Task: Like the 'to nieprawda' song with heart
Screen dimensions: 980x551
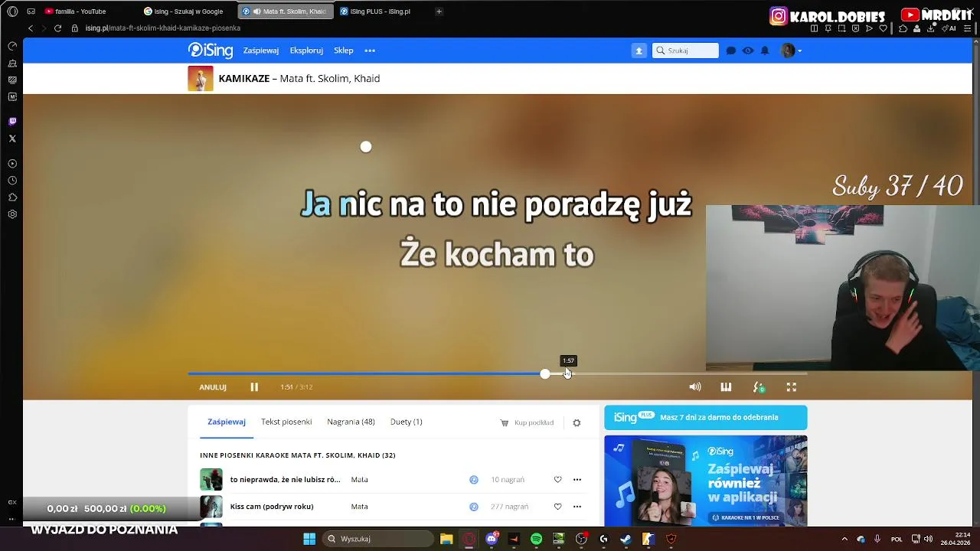Action: point(557,480)
